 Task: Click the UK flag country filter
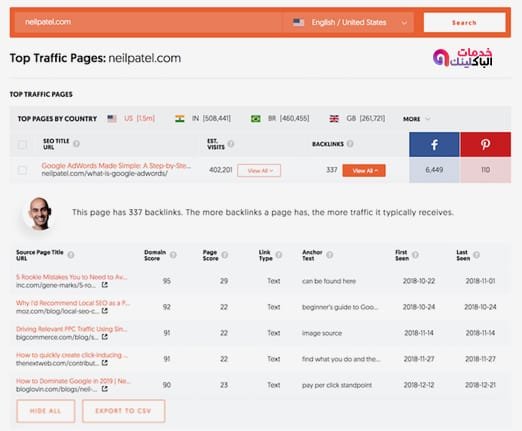click(x=334, y=118)
